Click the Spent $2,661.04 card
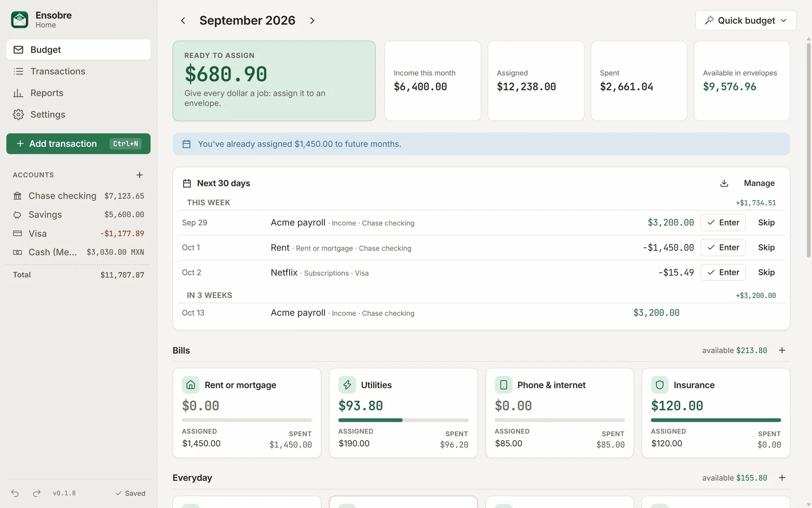 639,81
